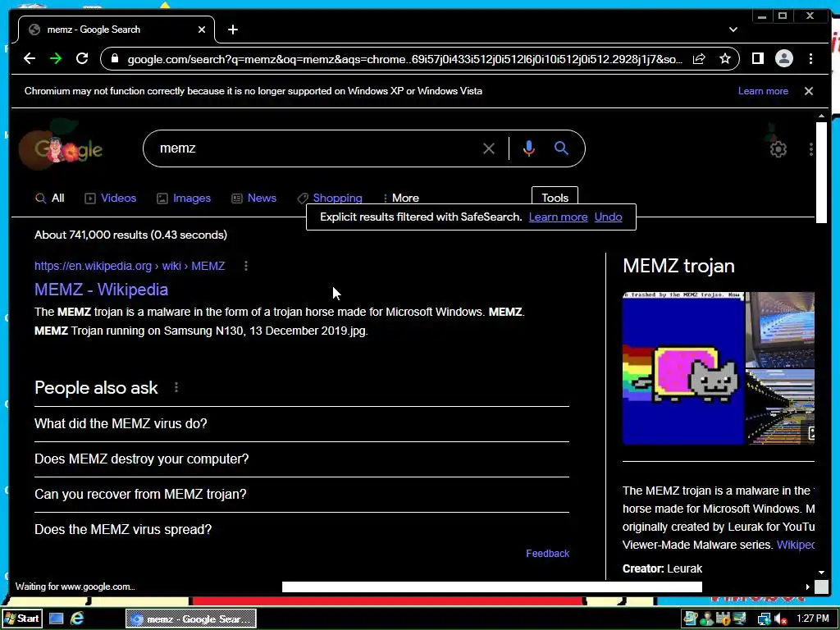Switch to the Shopping tab
This screenshot has width=840, height=630.
tap(330, 199)
